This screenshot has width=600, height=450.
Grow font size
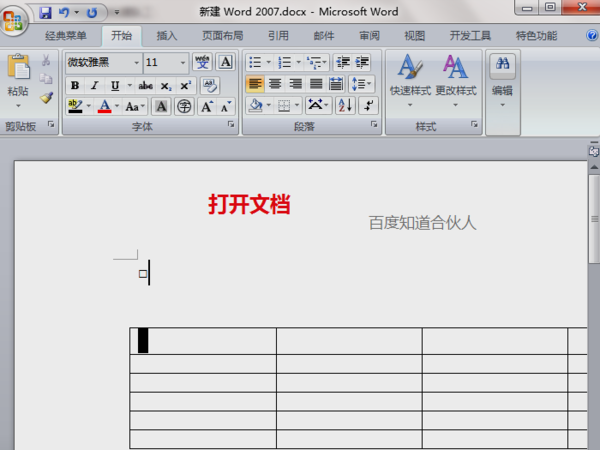pos(207,106)
